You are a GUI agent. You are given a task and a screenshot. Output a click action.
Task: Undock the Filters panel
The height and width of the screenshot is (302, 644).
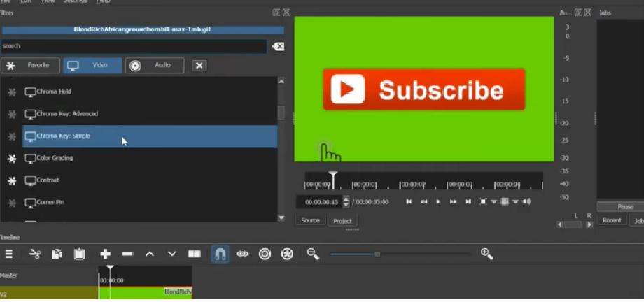tap(276, 13)
